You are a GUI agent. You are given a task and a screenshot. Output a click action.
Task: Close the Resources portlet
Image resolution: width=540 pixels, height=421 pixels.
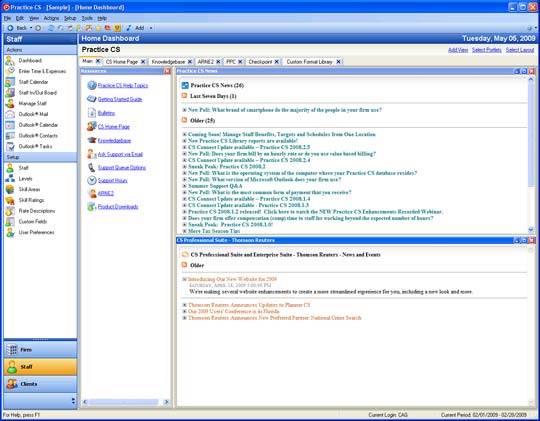[167, 71]
